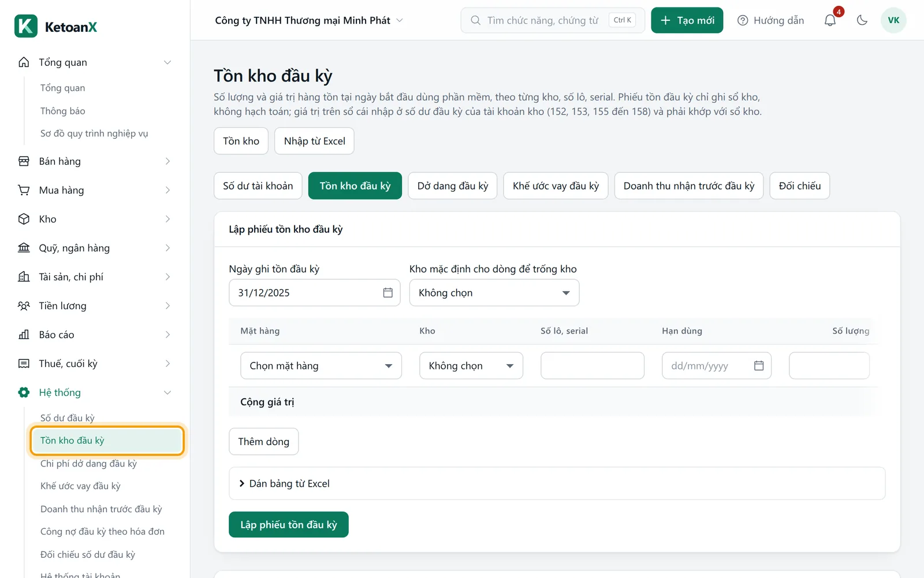Screen dimensions: 924x578
Task: Toggle dark mode moon icon
Action: [862, 20]
